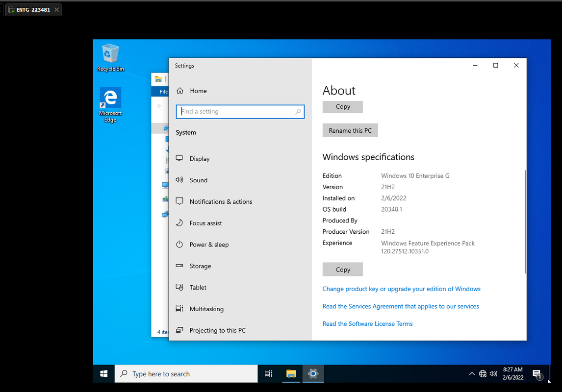Click the Windows 10 Enterprise G value

point(415,176)
